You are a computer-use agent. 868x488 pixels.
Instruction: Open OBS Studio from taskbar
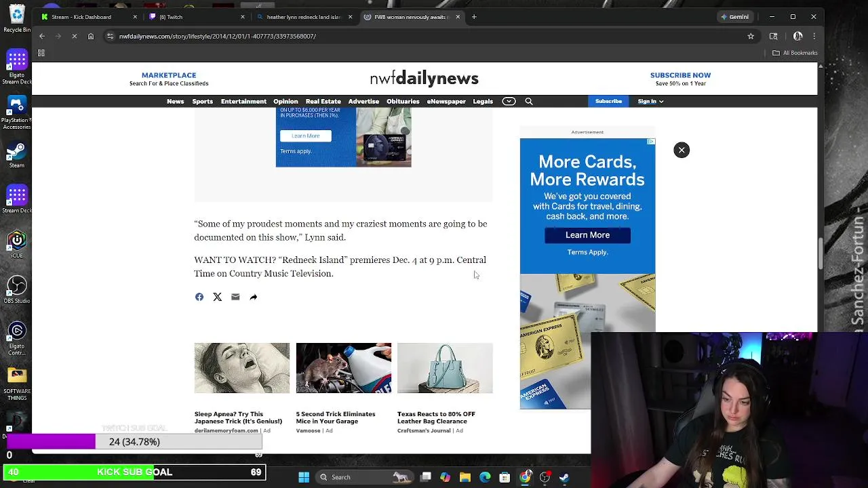(545, 477)
